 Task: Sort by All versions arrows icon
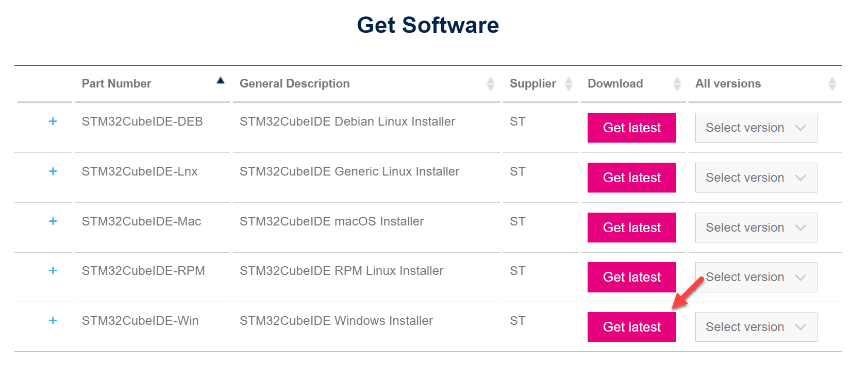[832, 84]
